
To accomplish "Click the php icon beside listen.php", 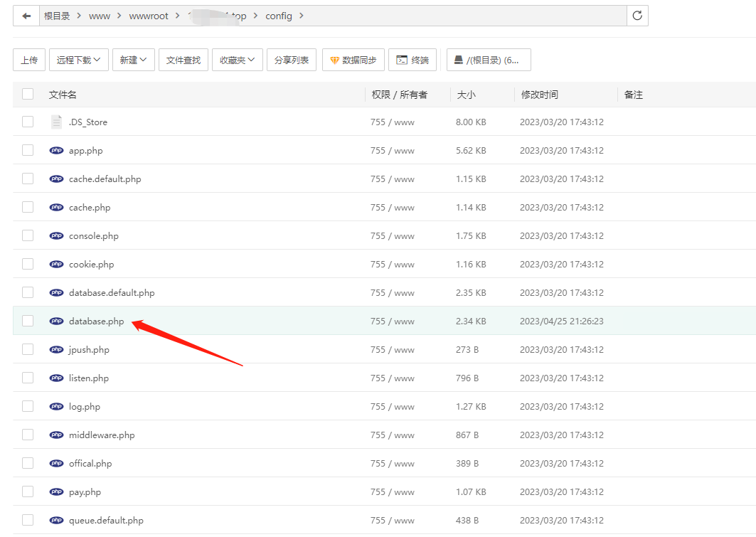I will [x=56, y=378].
